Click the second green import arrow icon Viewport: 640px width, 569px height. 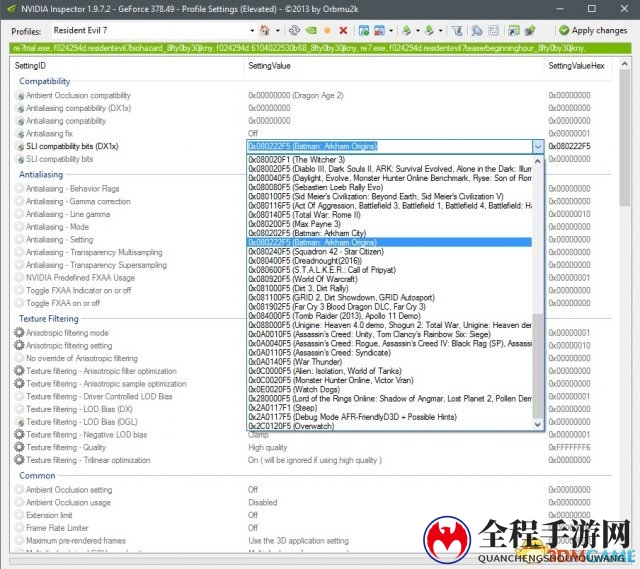pyautogui.click(x=429, y=30)
